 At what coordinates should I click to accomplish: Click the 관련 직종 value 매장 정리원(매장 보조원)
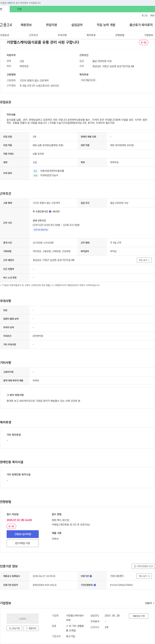122,145
